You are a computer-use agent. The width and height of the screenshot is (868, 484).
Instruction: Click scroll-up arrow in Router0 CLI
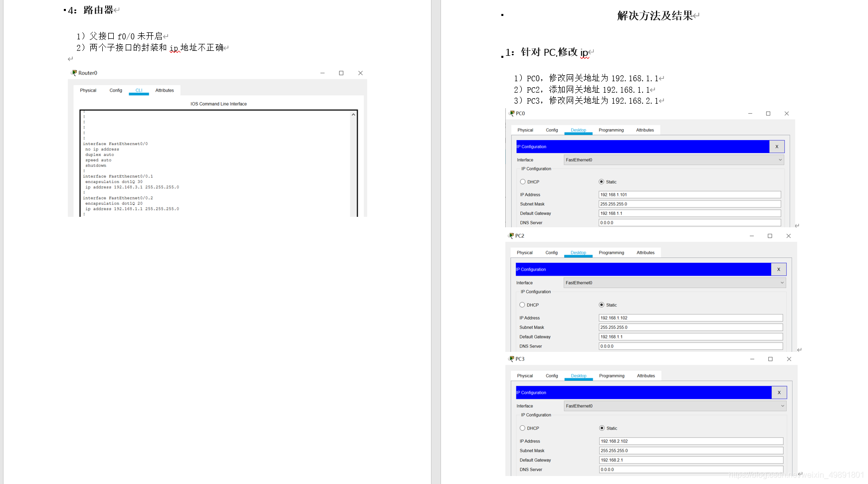(353, 115)
